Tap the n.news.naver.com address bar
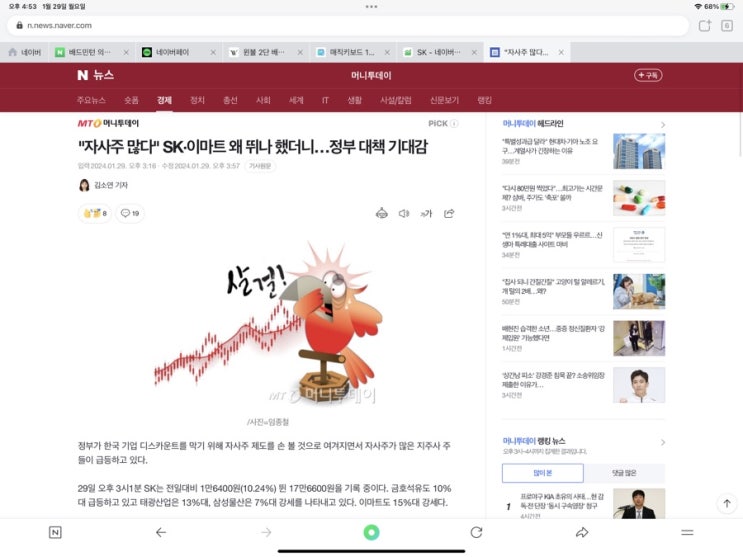 click(x=348, y=26)
